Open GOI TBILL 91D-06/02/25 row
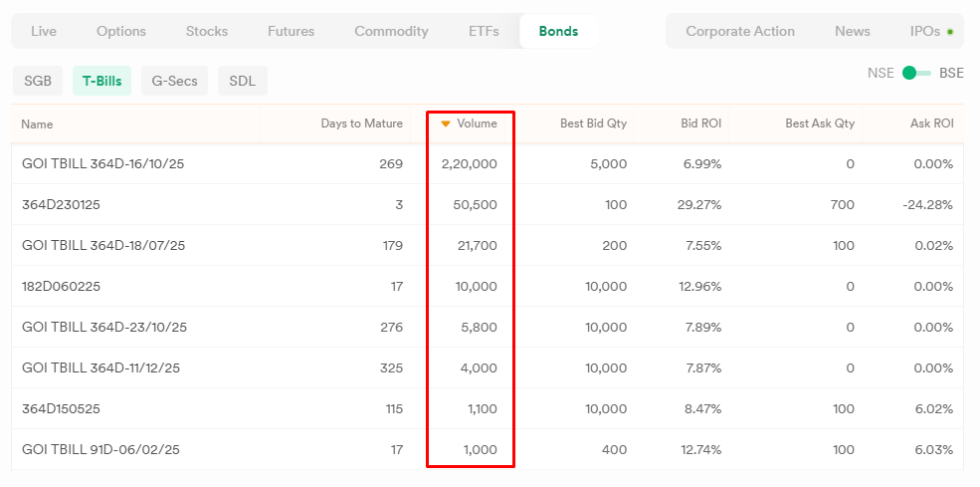This screenshot has width=980, height=487. (488, 449)
